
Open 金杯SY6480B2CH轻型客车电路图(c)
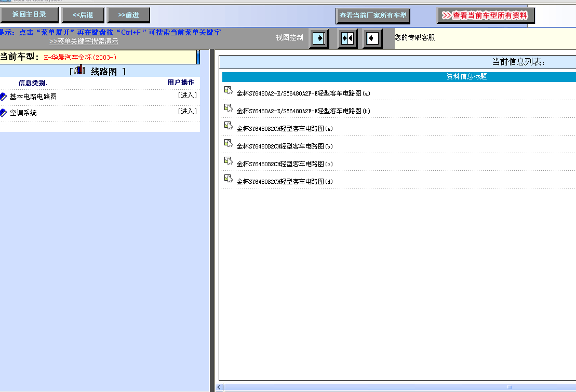pyautogui.click(x=285, y=164)
